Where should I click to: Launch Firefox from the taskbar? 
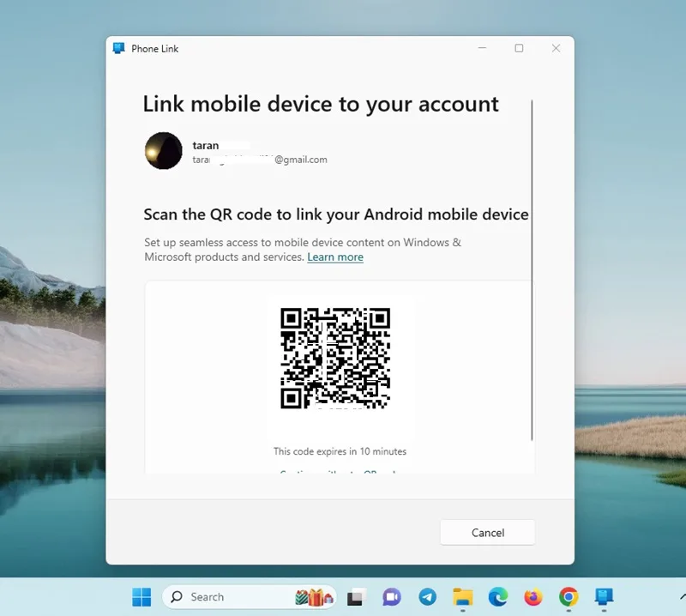click(533, 597)
